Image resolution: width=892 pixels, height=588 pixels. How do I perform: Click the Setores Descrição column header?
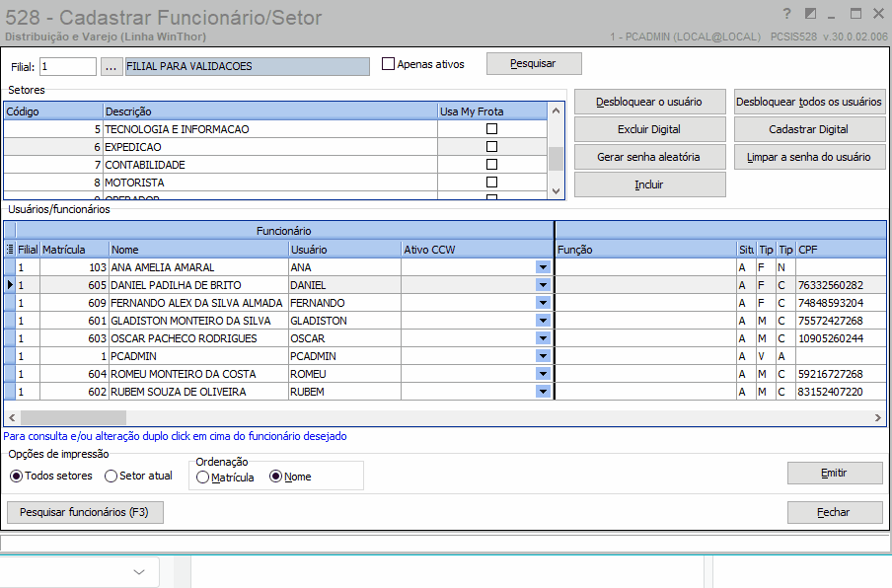[270, 110]
